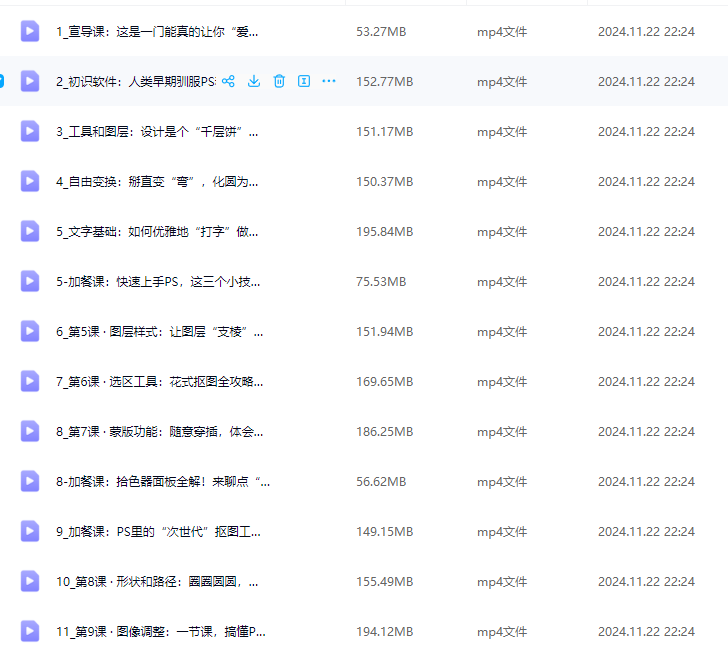Image resolution: width=728 pixels, height=655 pixels.
Task: Toggle the checkbox for the 2_初识软件 file
Action: [x=1, y=81]
